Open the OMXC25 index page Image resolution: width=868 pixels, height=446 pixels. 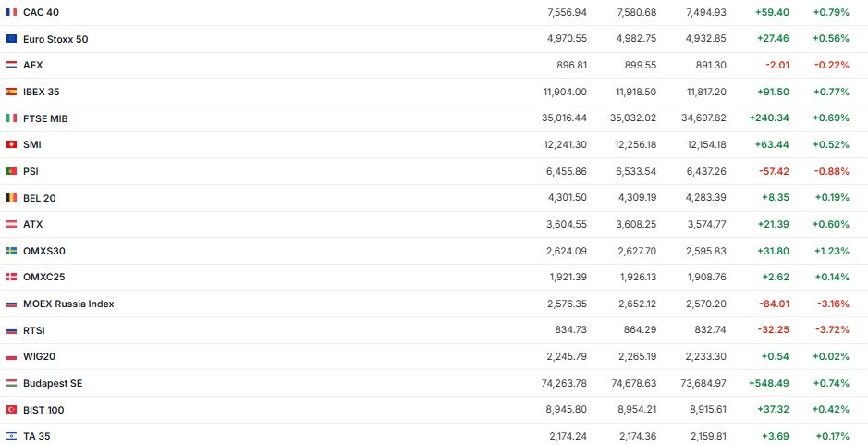(43, 277)
